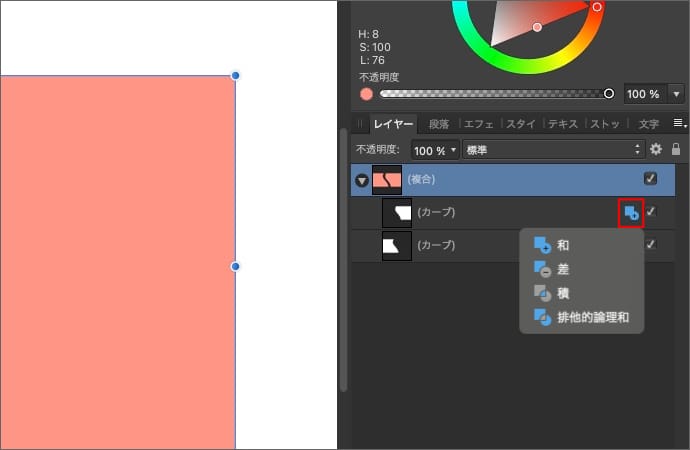Click the compound operation icon on first curve layer
Screen dimensions: 690x450
tap(630, 212)
